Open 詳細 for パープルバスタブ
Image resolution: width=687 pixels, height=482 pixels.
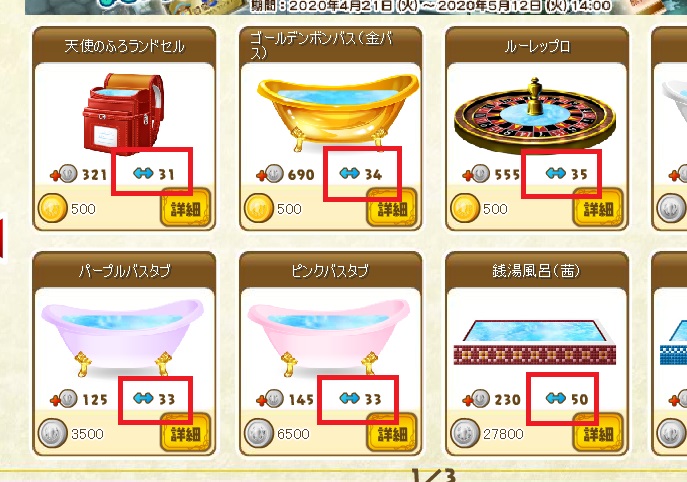point(185,433)
